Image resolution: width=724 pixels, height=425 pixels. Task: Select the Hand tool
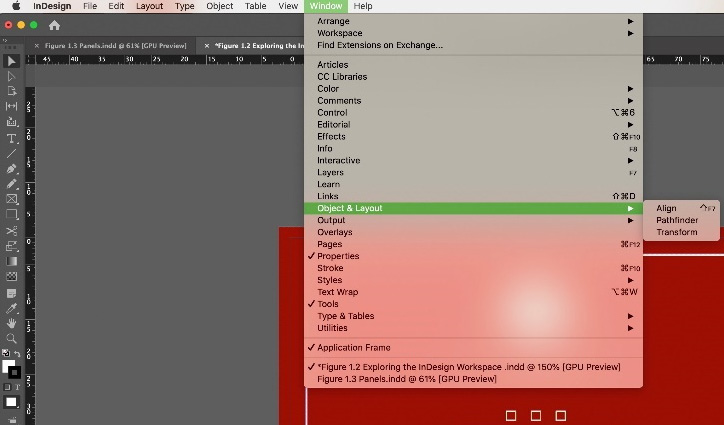(12, 323)
